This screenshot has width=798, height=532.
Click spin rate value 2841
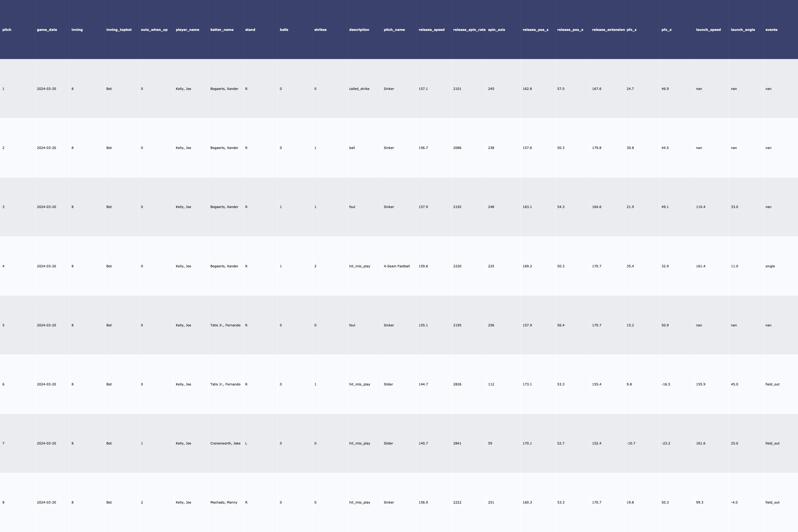(x=457, y=443)
